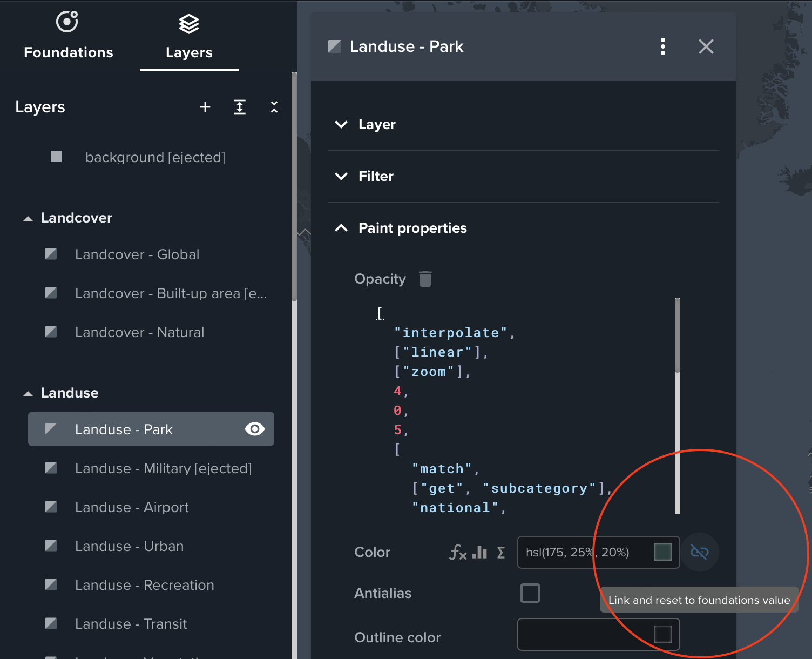
Task: Open the three-dot options menu
Action: [663, 46]
